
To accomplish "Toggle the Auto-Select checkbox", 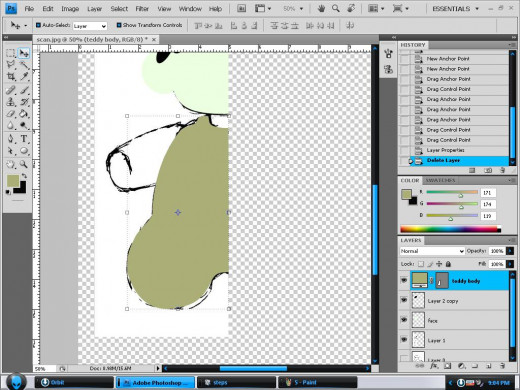I will (x=38, y=25).
